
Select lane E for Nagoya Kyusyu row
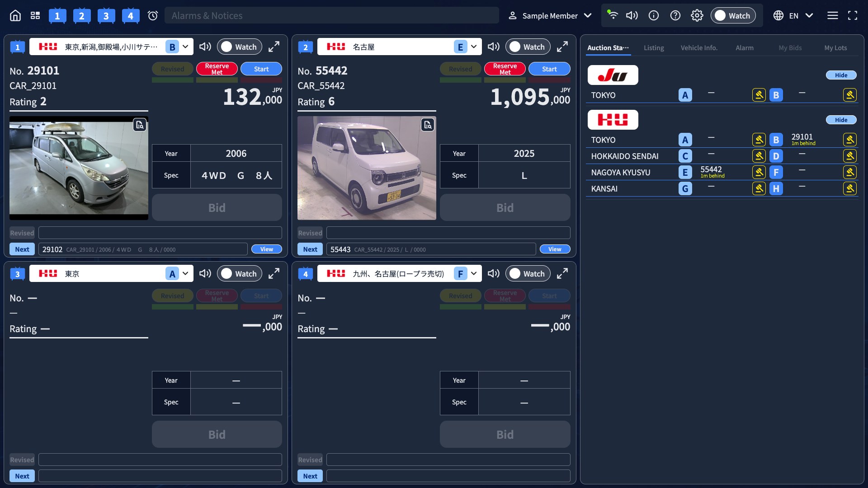tap(685, 172)
